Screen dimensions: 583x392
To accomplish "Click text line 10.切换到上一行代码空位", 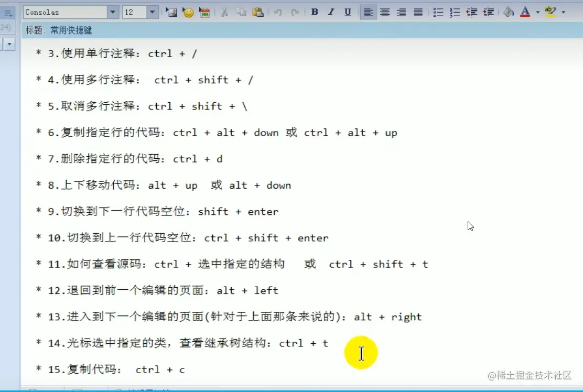I will coord(182,238).
